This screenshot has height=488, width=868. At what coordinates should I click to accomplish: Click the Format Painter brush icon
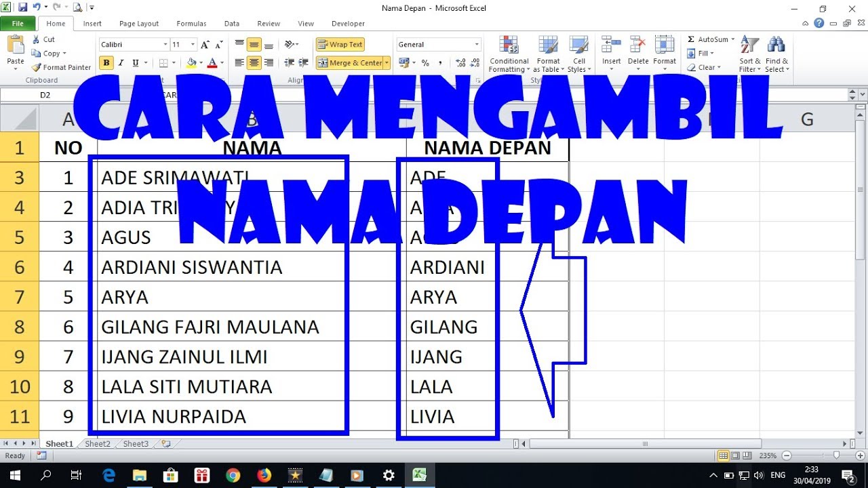click(37, 68)
